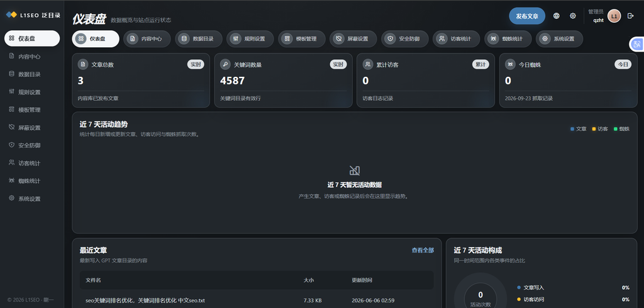Click sidebar 数据目录 database icon

[11, 74]
